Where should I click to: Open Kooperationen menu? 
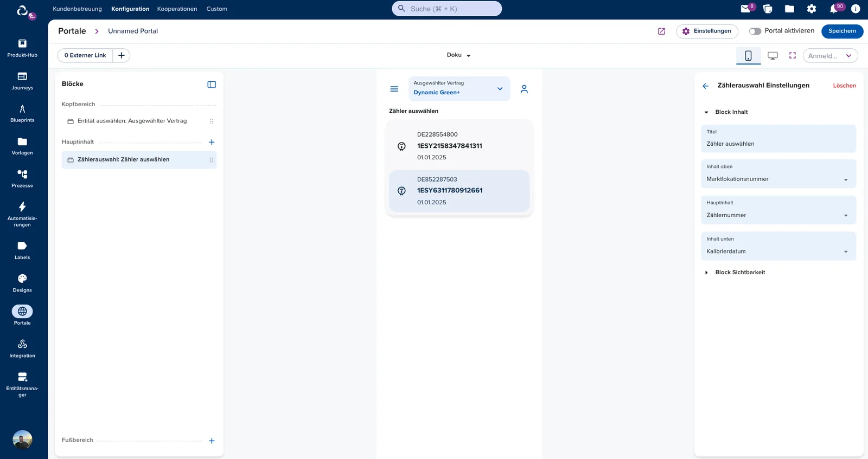coord(177,9)
